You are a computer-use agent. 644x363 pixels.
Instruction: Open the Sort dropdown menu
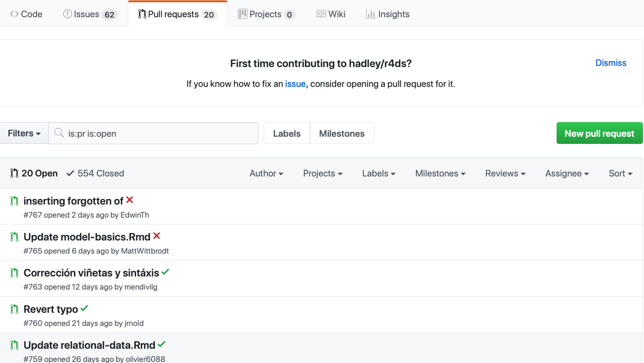point(620,173)
